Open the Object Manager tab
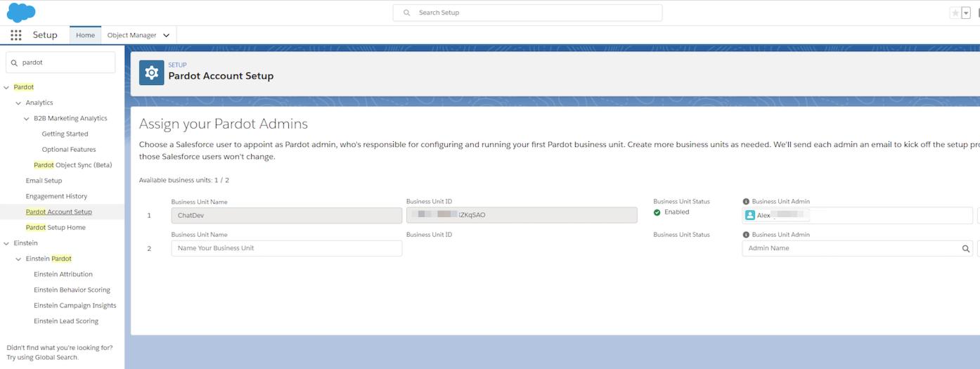This screenshot has height=369, width=980. click(x=131, y=35)
